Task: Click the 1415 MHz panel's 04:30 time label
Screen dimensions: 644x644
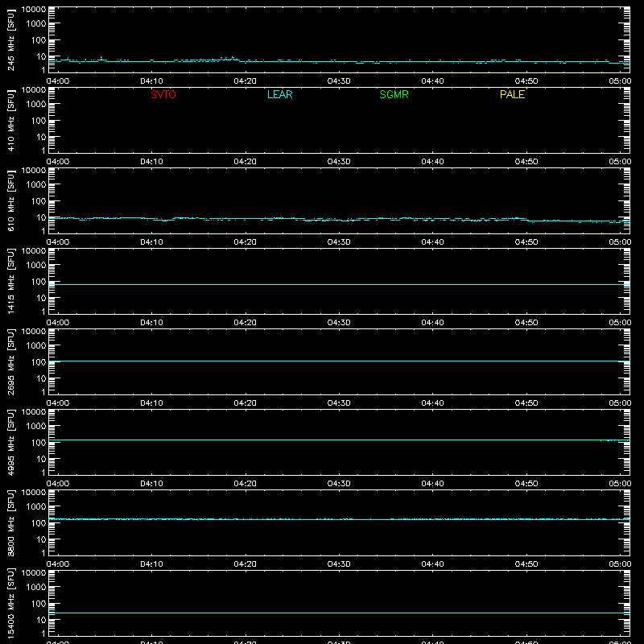Action: [x=339, y=323]
